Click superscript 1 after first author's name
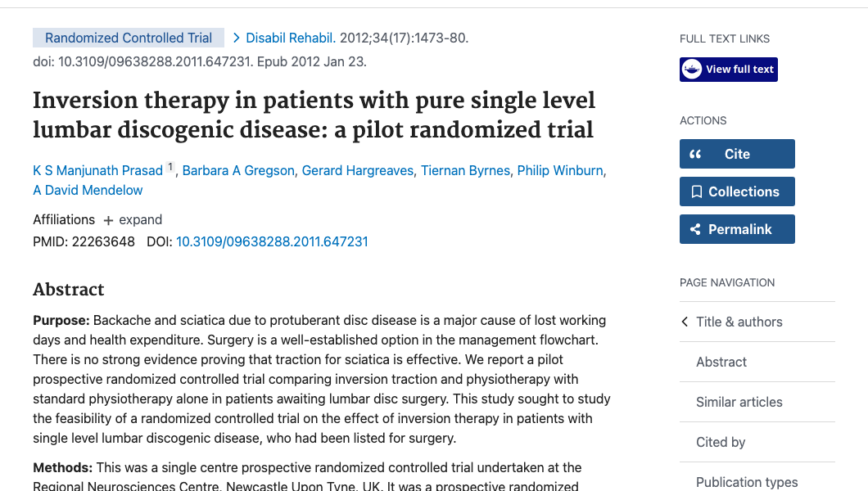The height and width of the screenshot is (491, 868). (170, 165)
